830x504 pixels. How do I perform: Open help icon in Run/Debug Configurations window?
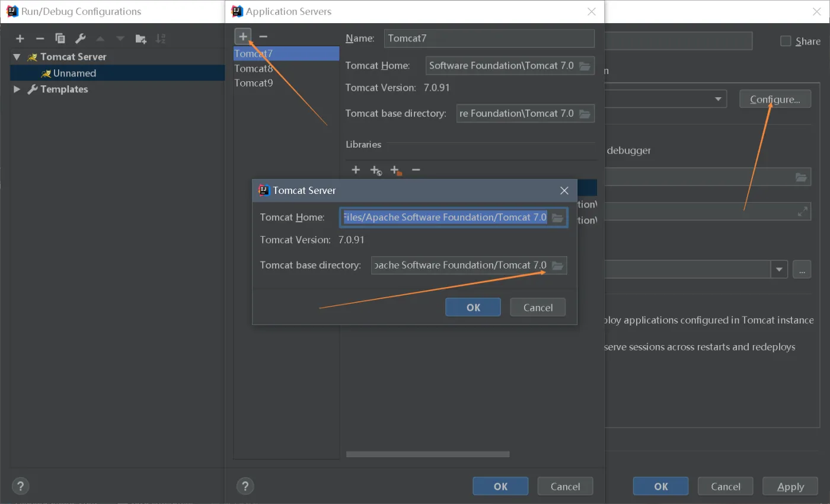[20, 486]
